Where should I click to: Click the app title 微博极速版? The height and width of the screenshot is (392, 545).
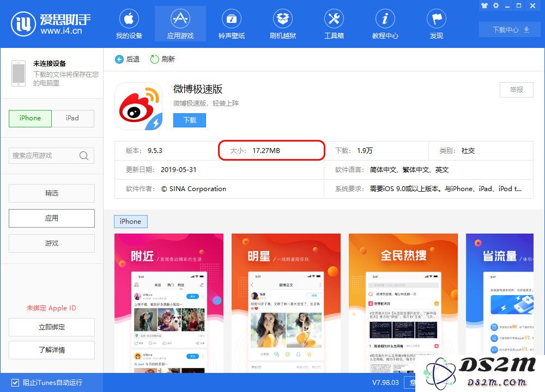coord(198,89)
